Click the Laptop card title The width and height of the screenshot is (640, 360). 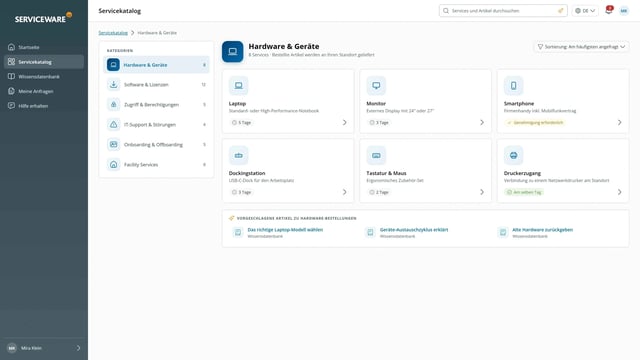point(237,104)
